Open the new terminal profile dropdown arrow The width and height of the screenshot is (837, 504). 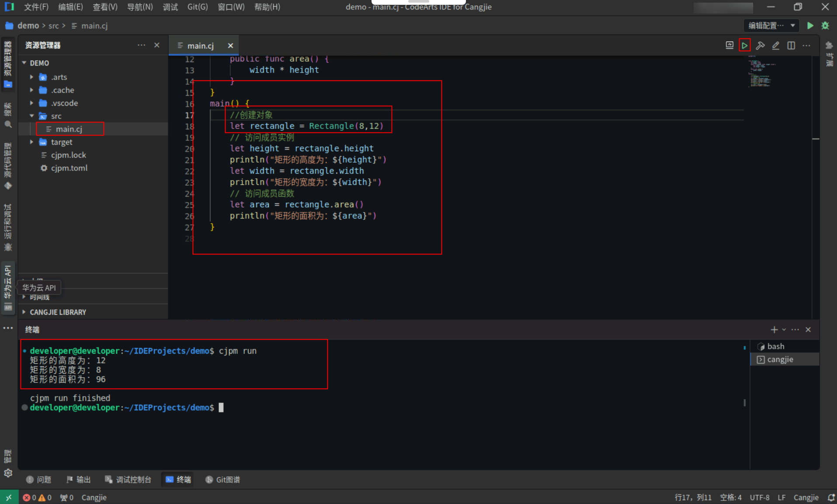coord(784,330)
